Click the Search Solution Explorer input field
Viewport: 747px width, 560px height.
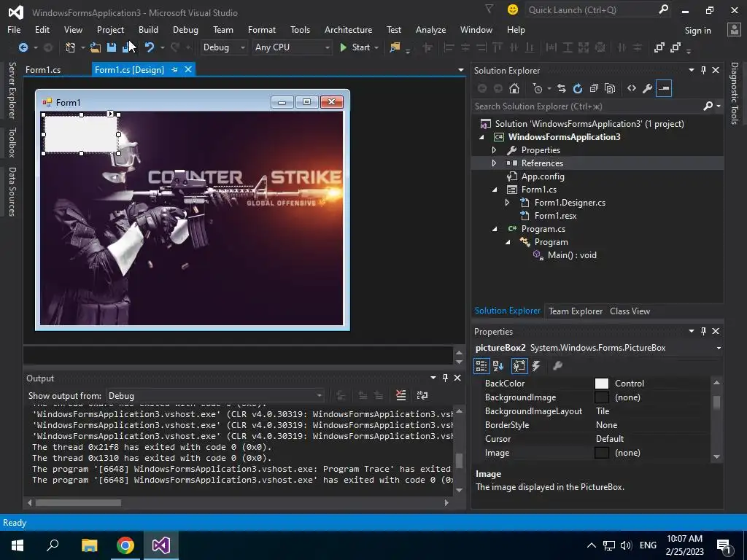click(587, 106)
